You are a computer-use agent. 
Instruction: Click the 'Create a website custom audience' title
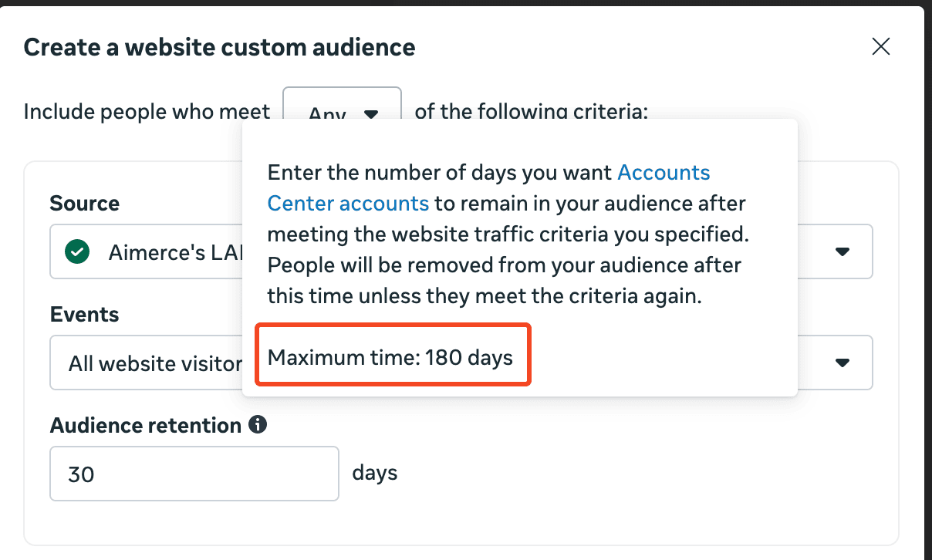pos(220,47)
